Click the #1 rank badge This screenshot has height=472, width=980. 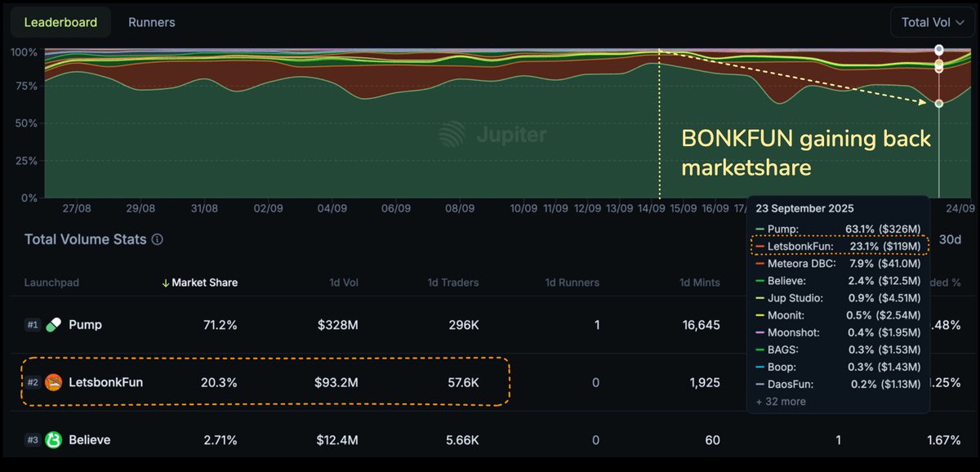point(33,325)
